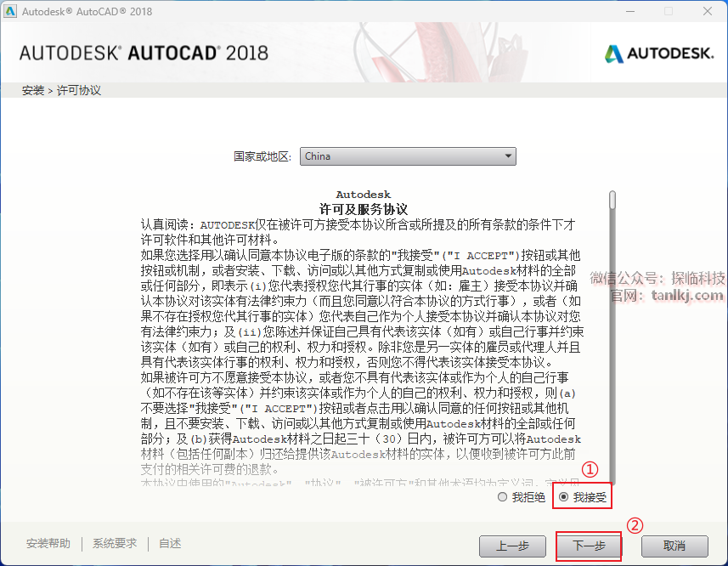Click the AutoCAD app icon in title bar
This screenshot has width=728, height=566.
pos(9,11)
